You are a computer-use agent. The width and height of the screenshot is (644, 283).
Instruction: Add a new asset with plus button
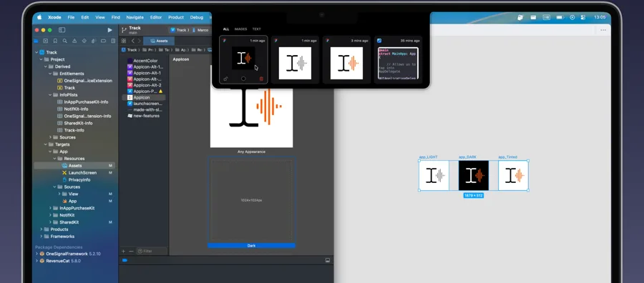[x=123, y=251]
